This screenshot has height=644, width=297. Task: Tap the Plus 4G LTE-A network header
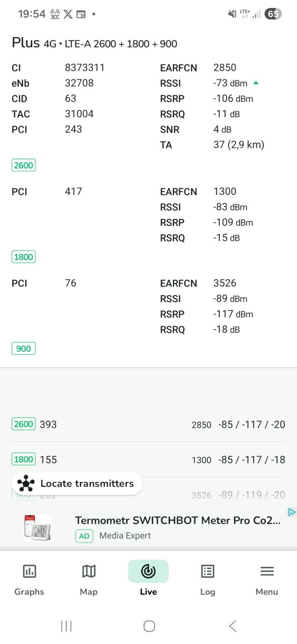95,43
